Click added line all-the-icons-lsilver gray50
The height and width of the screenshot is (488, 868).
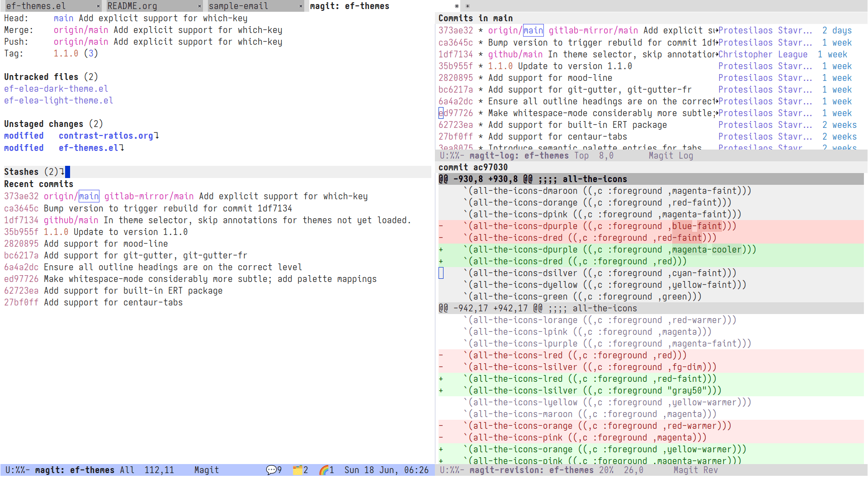[651, 390]
